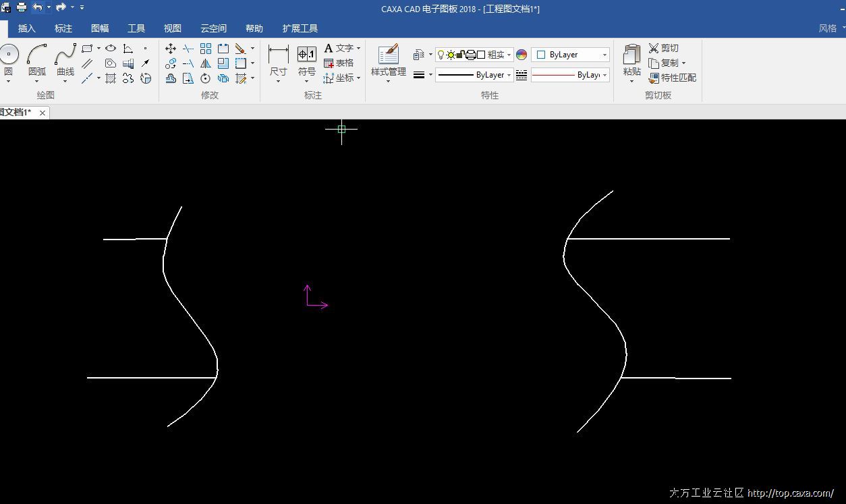Click the Print icon in quick access bar

tap(22, 7)
